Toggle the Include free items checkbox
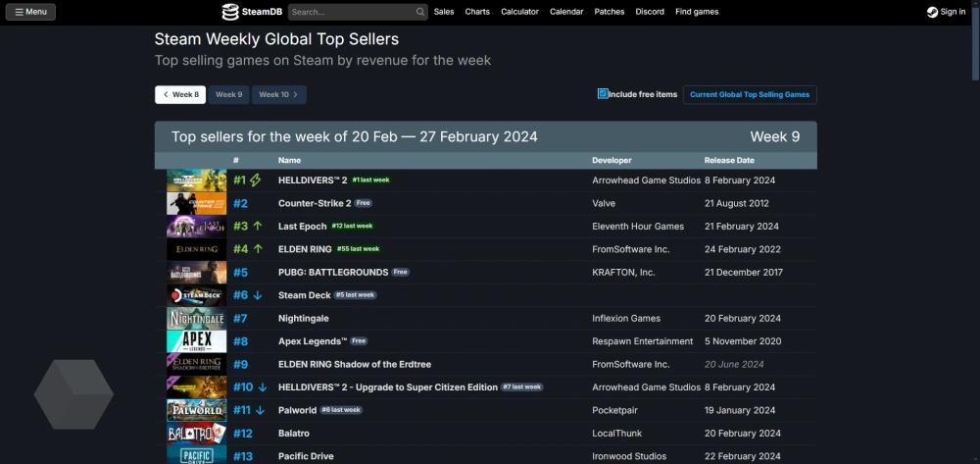This screenshot has height=464, width=980. click(603, 94)
